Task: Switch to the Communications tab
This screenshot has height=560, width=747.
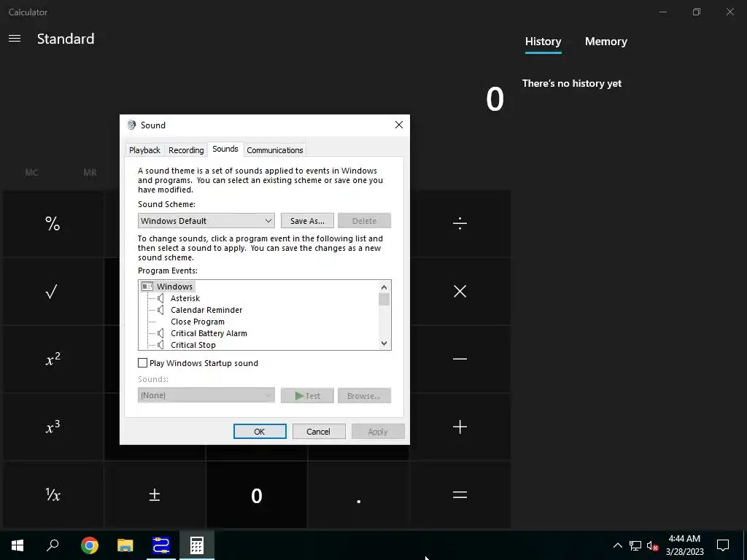Action: click(x=275, y=150)
